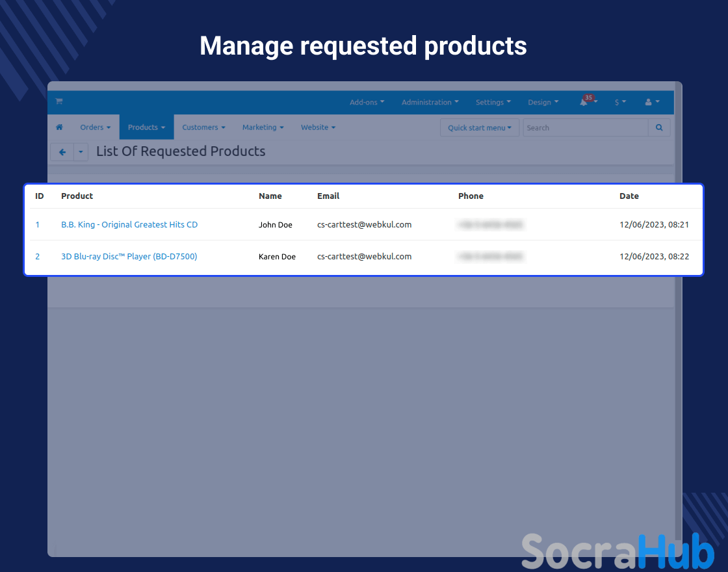Screen dimensions: 728x572
Task: Click the search magnifier button
Action: click(x=659, y=128)
